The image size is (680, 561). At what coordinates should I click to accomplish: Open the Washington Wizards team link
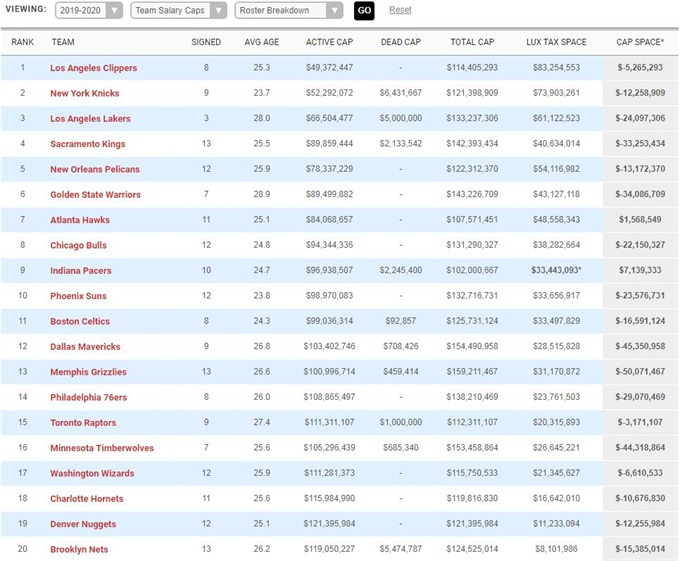(92, 474)
